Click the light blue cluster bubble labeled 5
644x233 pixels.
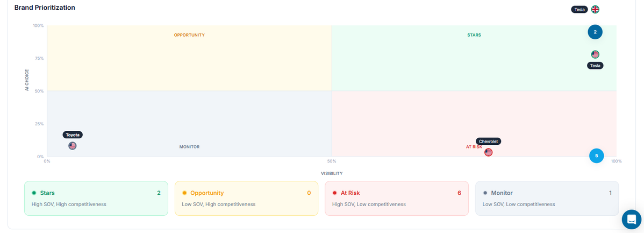click(596, 156)
